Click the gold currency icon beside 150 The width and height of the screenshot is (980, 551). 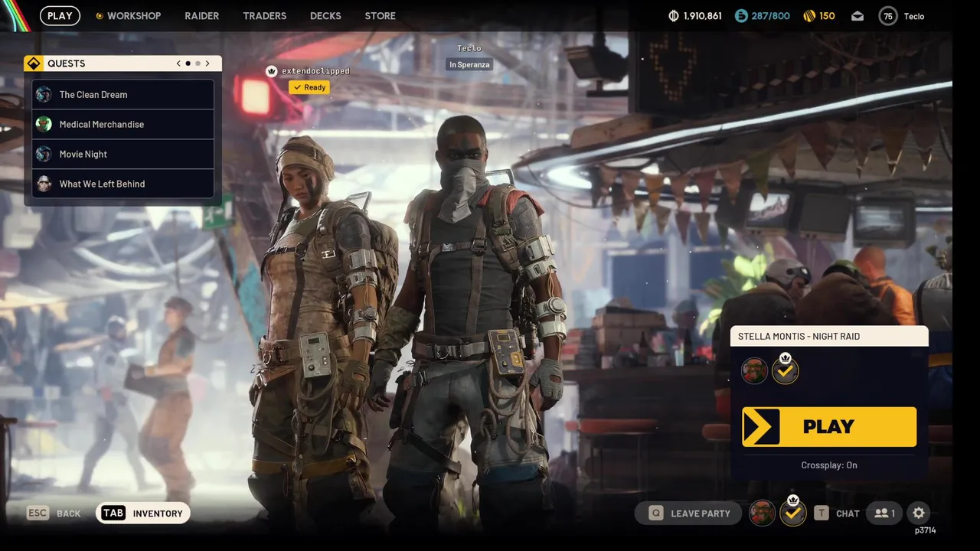tap(809, 15)
